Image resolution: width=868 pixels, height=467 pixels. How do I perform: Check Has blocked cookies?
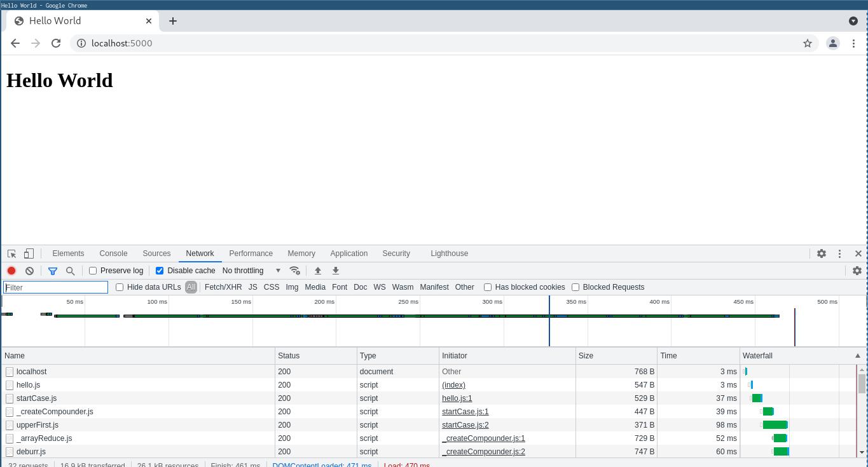(488, 287)
